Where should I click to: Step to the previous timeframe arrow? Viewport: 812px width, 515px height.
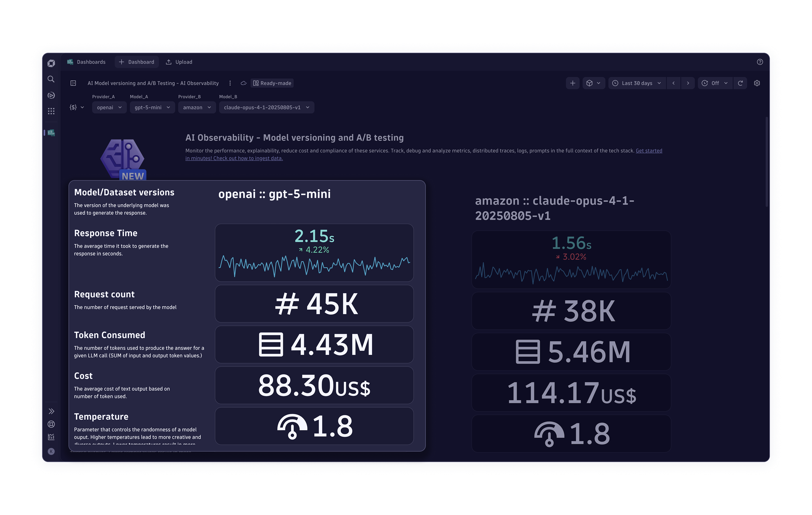(673, 83)
